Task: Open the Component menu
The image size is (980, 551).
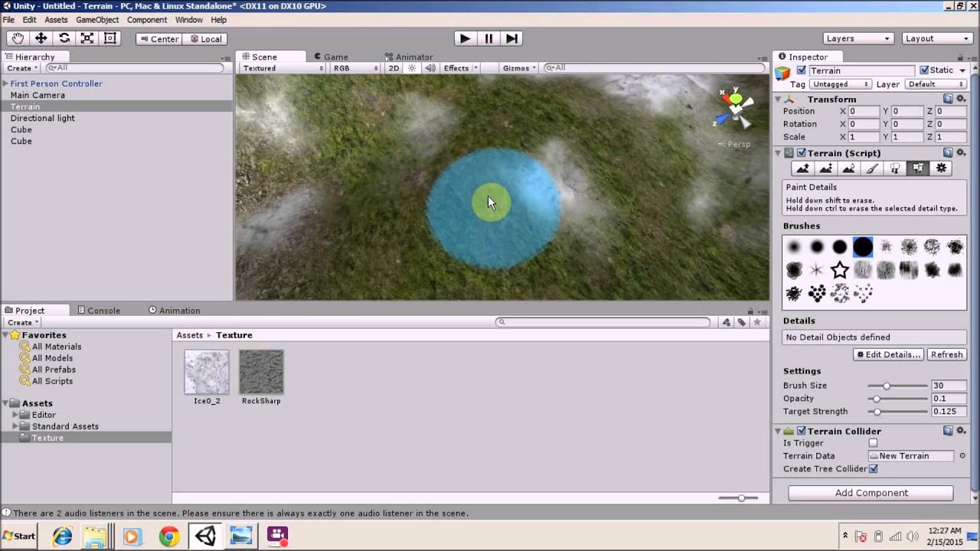Action: coord(147,20)
